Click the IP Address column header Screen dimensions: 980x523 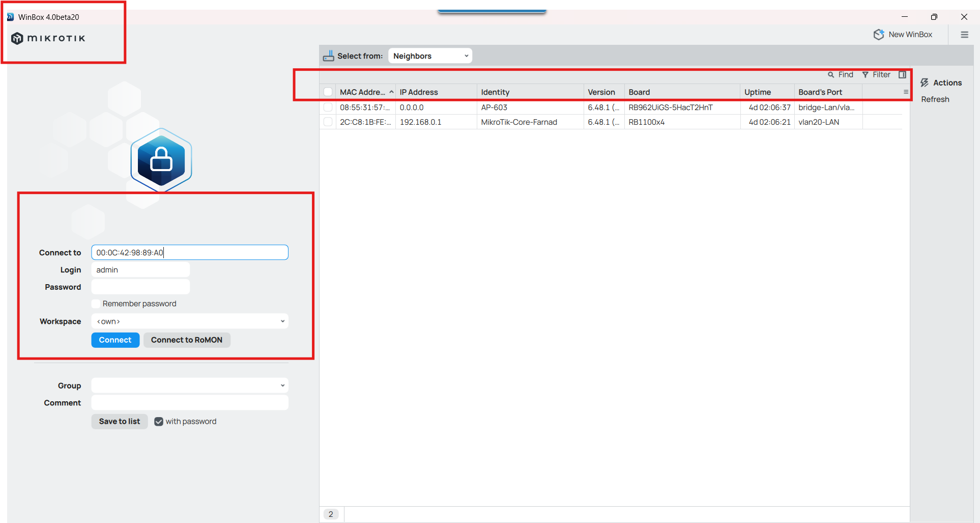point(436,92)
